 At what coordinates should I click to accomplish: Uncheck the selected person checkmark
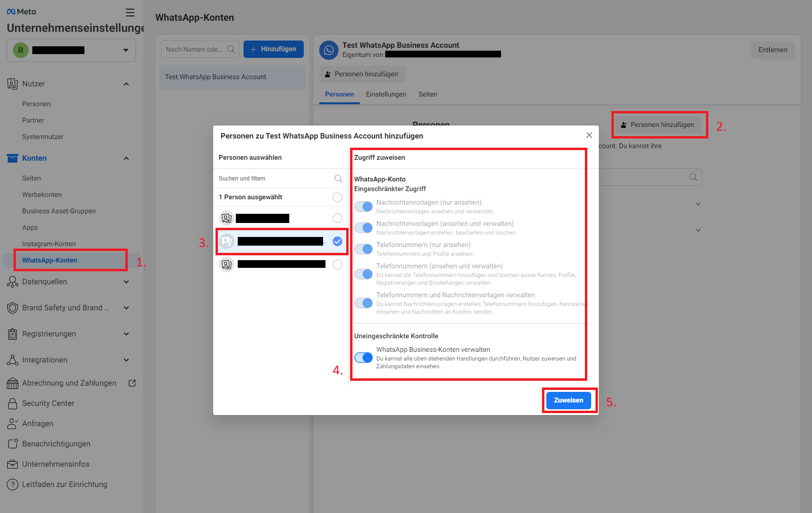[x=338, y=241]
